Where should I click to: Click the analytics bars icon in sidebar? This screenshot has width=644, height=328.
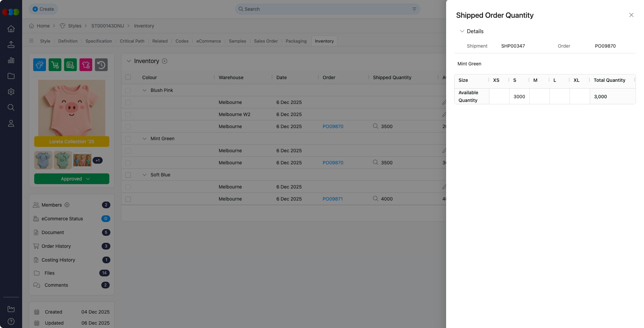[x=11, y=60]
